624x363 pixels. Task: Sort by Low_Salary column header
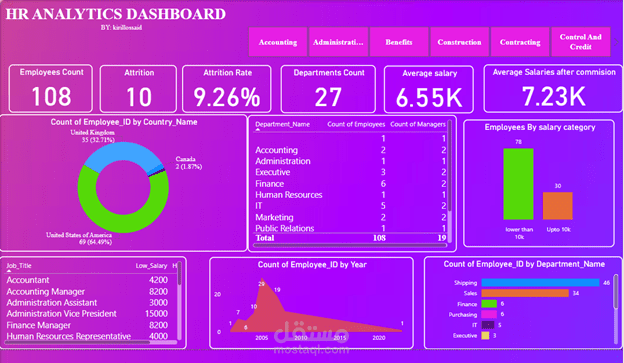[x=152, y=265]
